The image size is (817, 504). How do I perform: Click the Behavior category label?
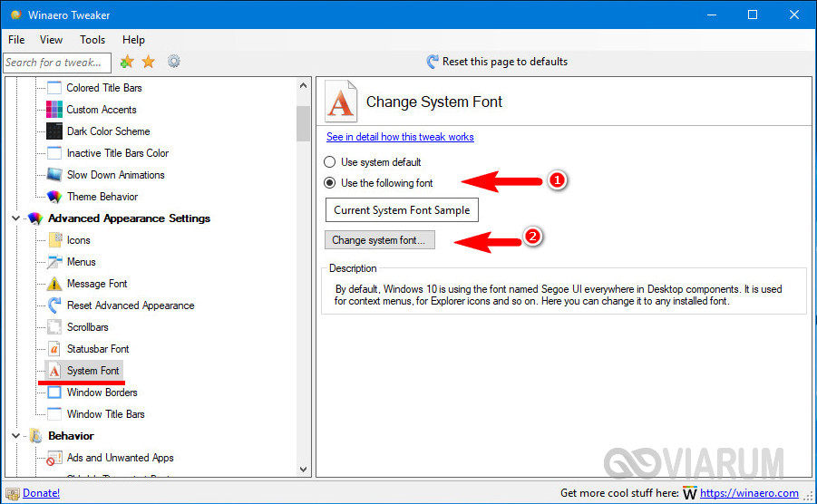(x=71, y=436)
